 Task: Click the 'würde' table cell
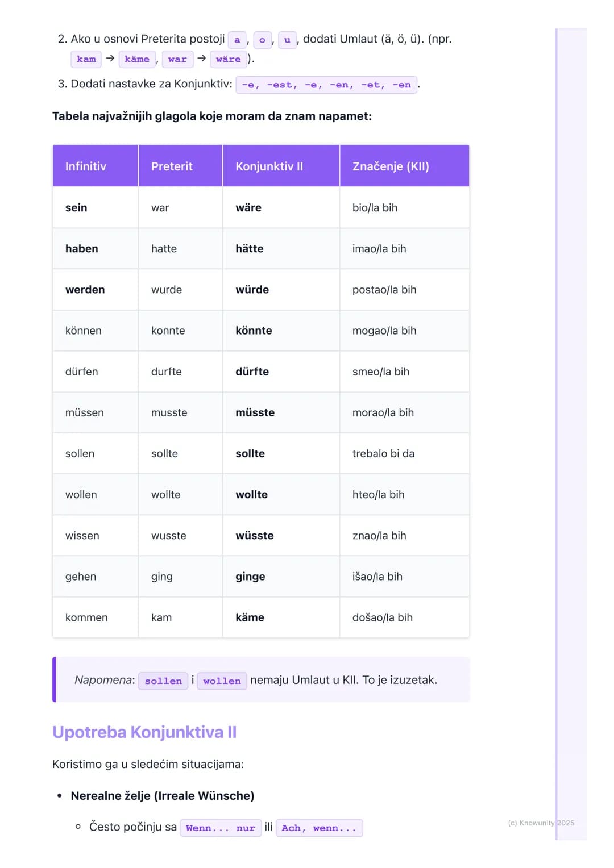point(281,289)
